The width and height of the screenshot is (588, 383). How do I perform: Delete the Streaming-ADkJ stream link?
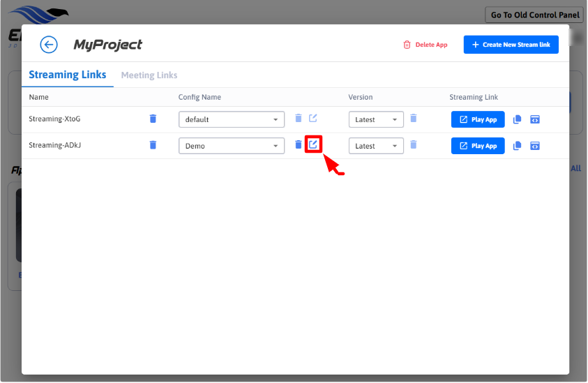click(153, 145)
